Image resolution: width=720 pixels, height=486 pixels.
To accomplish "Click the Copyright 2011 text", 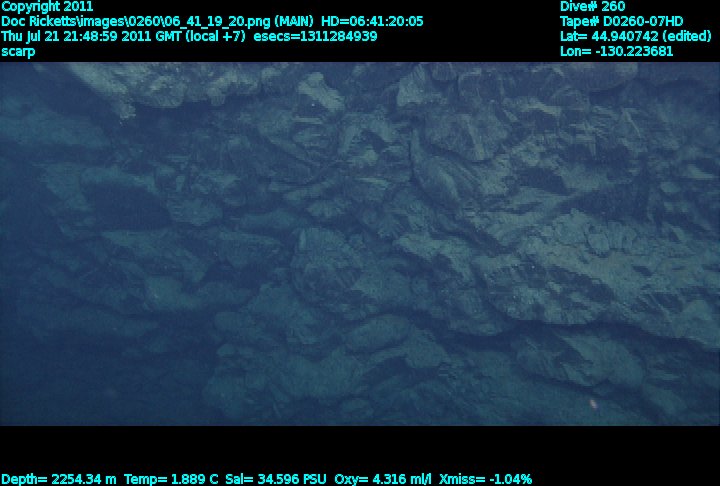I will pos(48,6).
